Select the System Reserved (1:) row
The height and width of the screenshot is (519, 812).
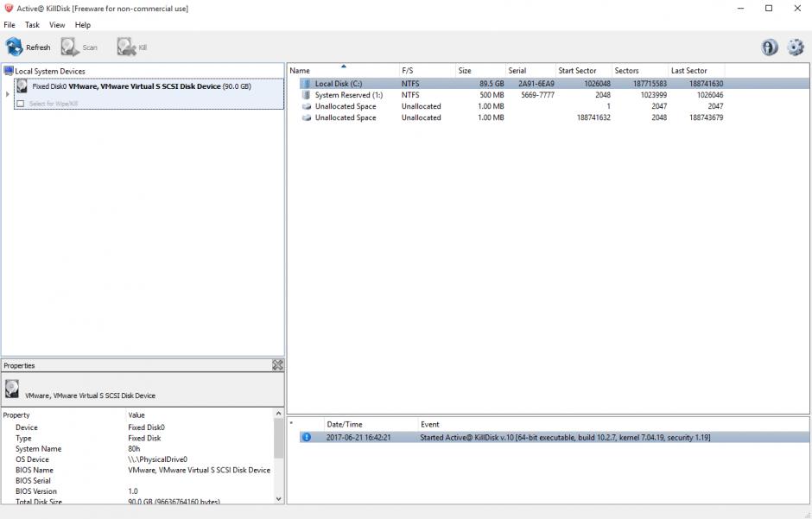tap(553, 95)
